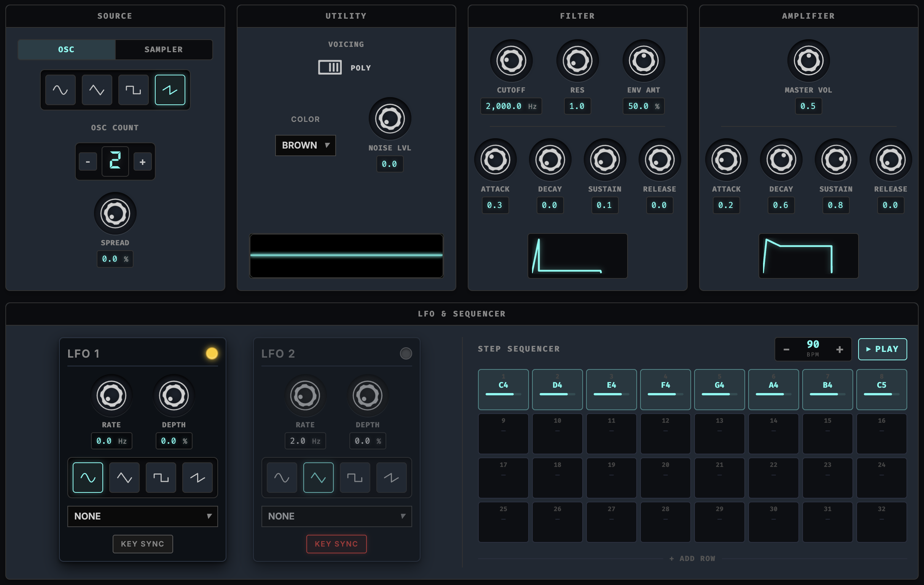Toggle sequencer step 8 C5
This screenshot has width=924, height=585.
pyautogui.click(x=881, y=390)
